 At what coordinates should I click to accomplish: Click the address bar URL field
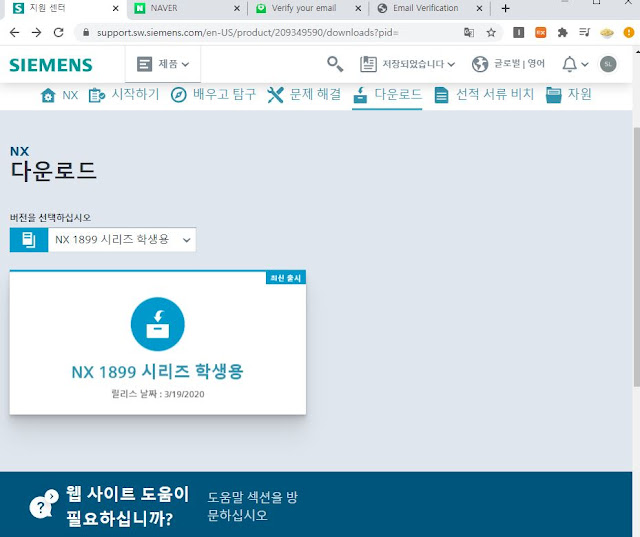[x=247, y=33]
